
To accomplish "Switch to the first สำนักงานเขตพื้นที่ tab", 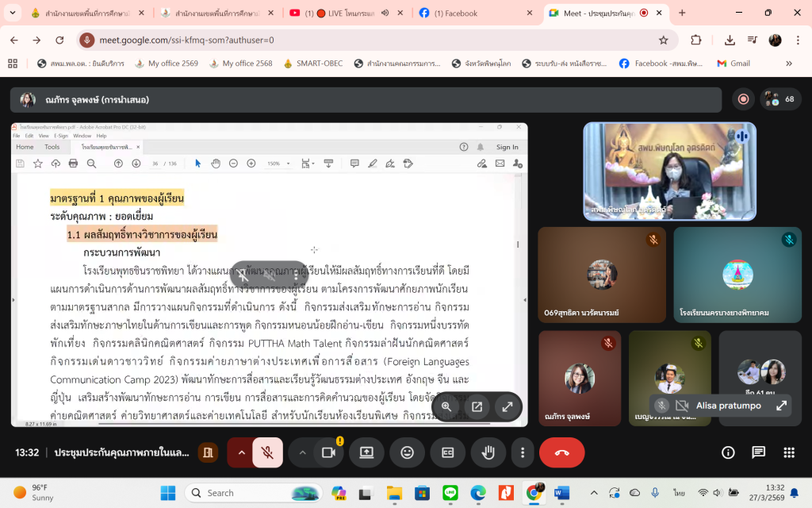I will click(87, 13).
